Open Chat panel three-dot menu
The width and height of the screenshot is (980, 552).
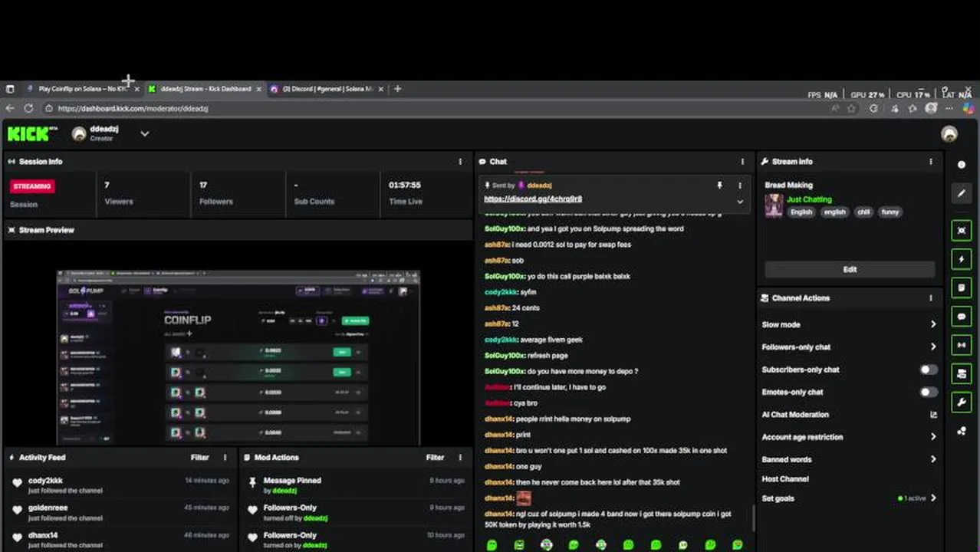pyautogui.click(x=742, y=162)
